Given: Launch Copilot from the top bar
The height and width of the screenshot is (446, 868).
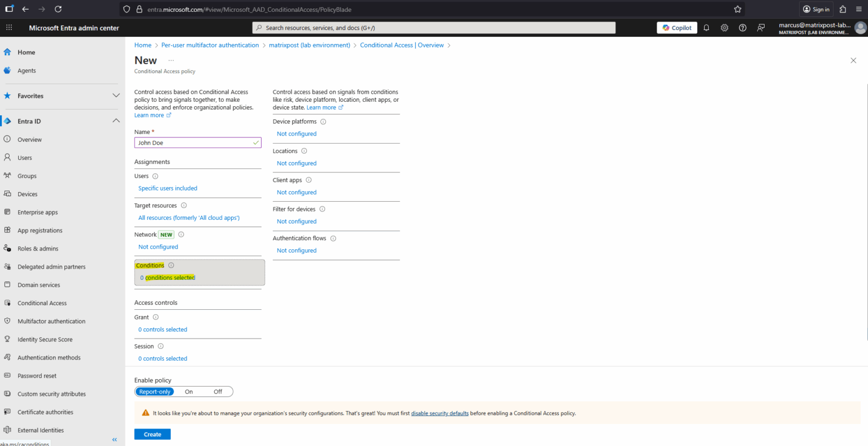Looking at the screenshot, I should pos(676,27).
